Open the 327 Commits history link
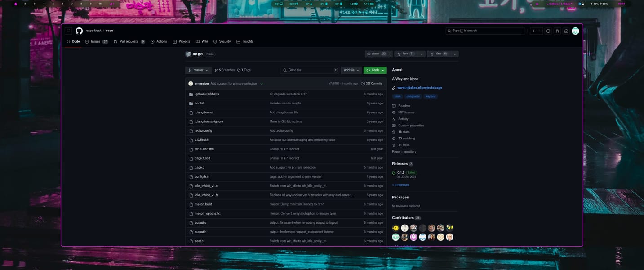 coord(372,84)
